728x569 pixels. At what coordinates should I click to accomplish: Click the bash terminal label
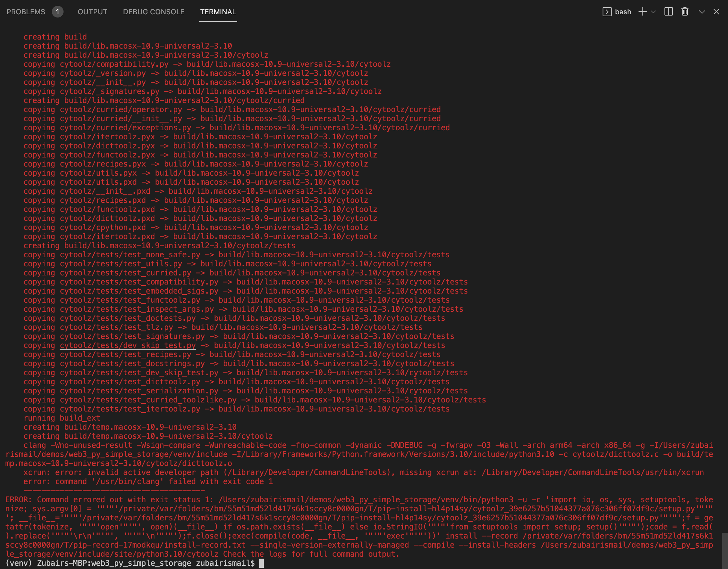click(x=623, y=12)
